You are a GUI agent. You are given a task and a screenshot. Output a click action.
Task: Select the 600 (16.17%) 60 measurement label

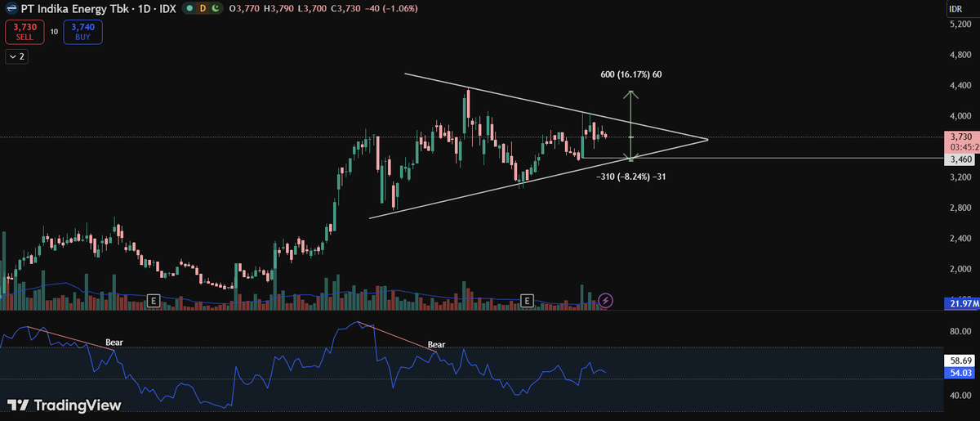(x=630, y=74)
